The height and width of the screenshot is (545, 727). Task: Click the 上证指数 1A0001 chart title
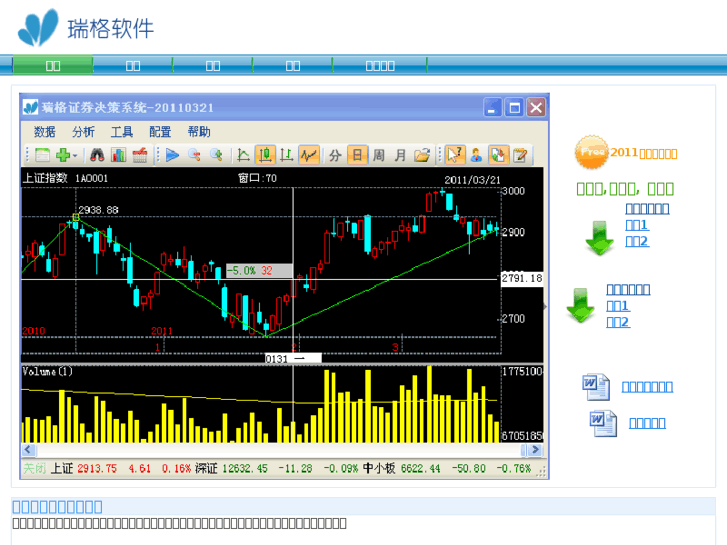(x=65, y=178)
